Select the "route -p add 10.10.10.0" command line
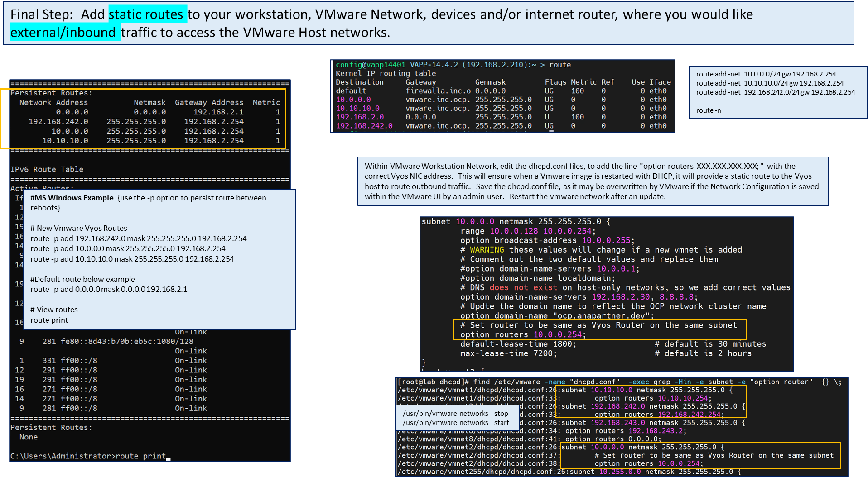 [x=132, y=259]
